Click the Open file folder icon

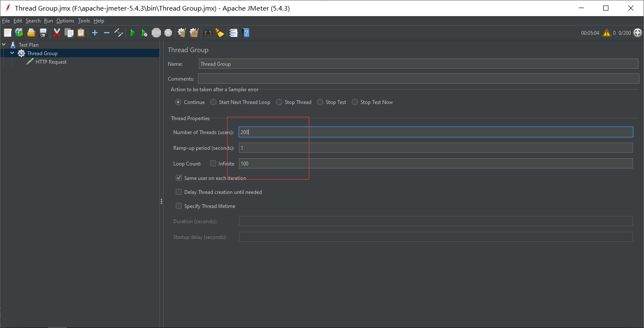(x=31, y=33)
